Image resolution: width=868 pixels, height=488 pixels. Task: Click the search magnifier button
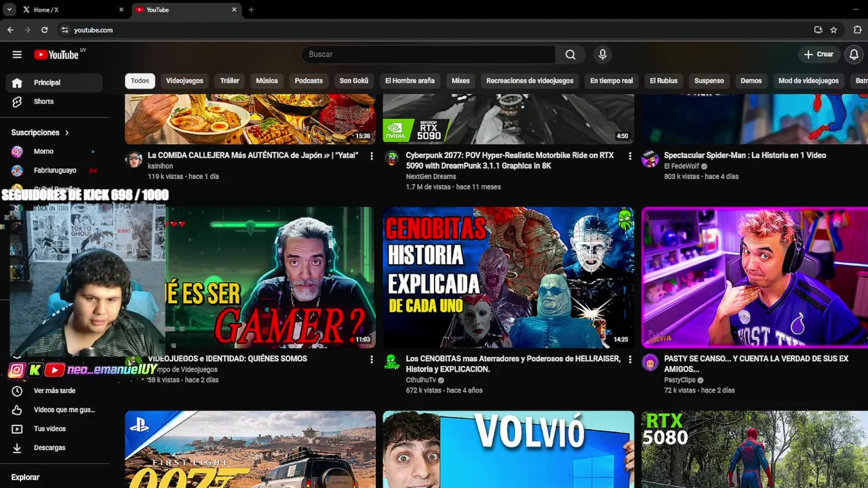(x=570, y=55)
